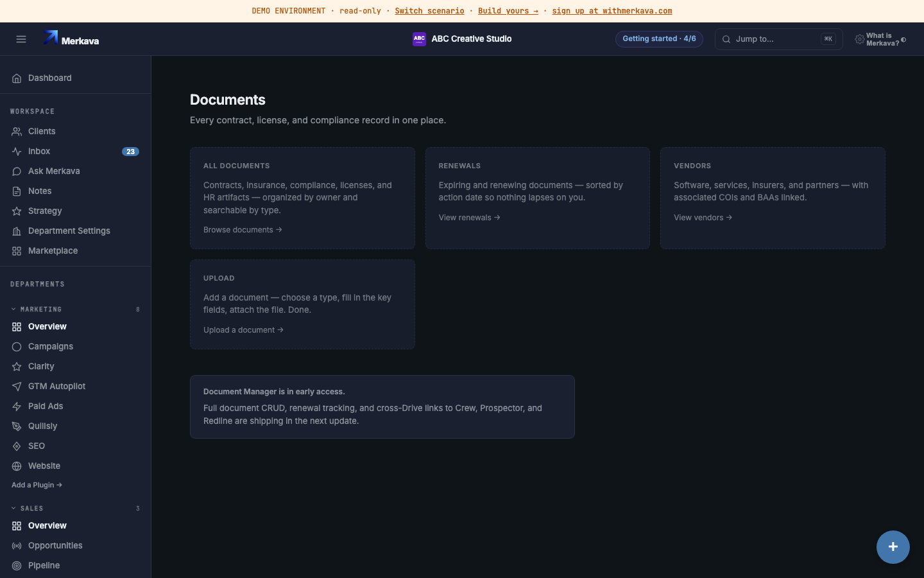Click the Sales section count 3
Image resolution: width=924 pixels, height=578 pixels.
(138, 509)
